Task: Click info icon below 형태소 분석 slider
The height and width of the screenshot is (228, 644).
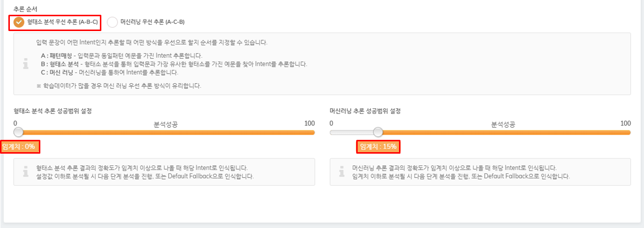Action: 26,172
